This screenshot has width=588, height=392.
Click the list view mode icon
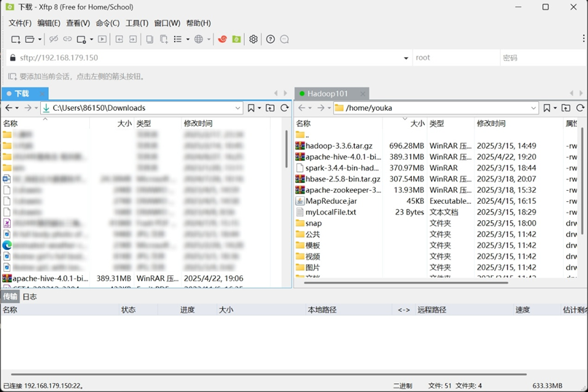(x=177, y=39)
